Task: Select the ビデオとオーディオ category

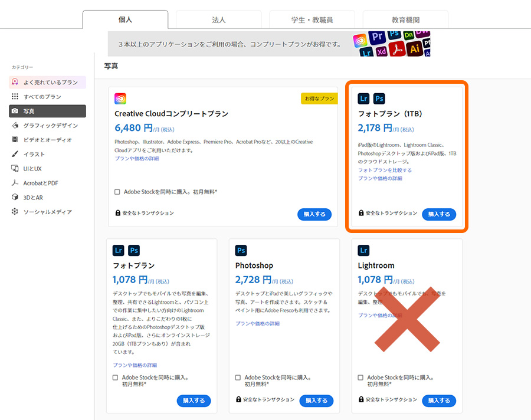Action: point(47,140)
